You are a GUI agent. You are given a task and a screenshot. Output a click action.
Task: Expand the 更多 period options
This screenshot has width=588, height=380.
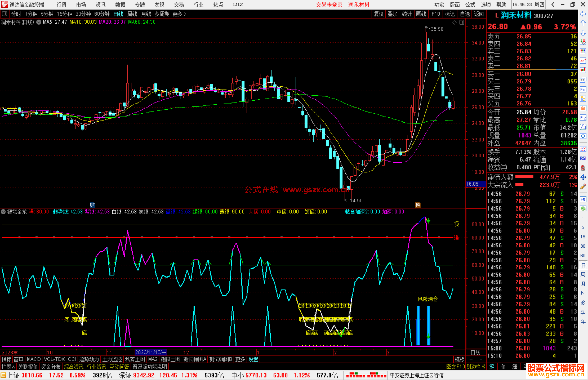pyautogui.click(x=179, y=14)
